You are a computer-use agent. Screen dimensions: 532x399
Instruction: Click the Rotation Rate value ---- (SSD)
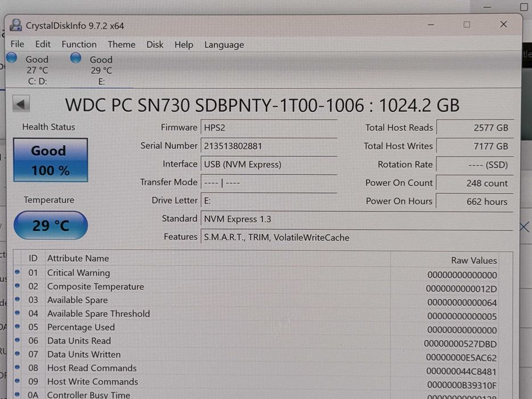coord(474,165)
